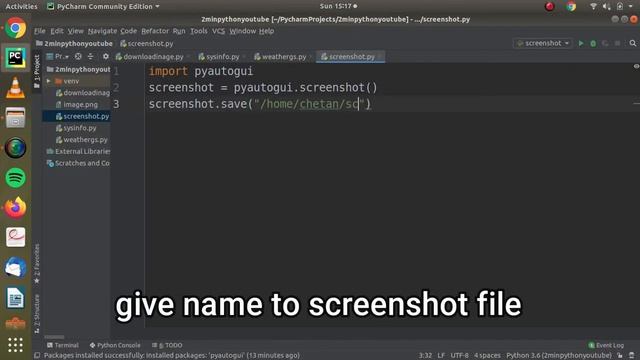
Task: Open the File menu
Action: coord(40,31)
